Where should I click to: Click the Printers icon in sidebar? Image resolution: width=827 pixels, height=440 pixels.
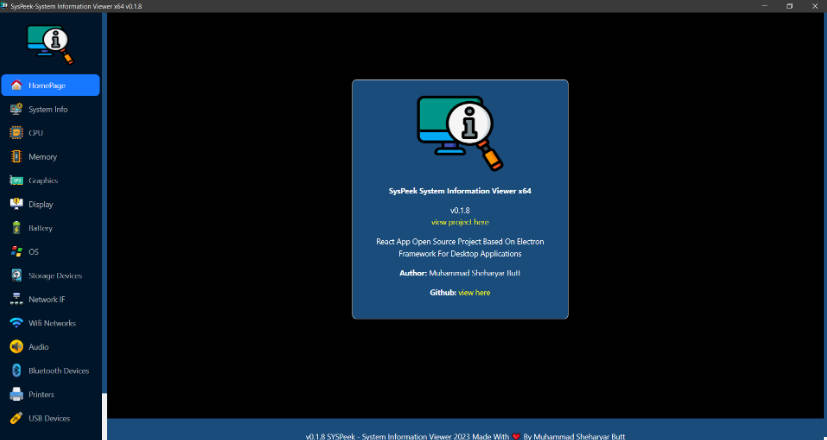16,395
